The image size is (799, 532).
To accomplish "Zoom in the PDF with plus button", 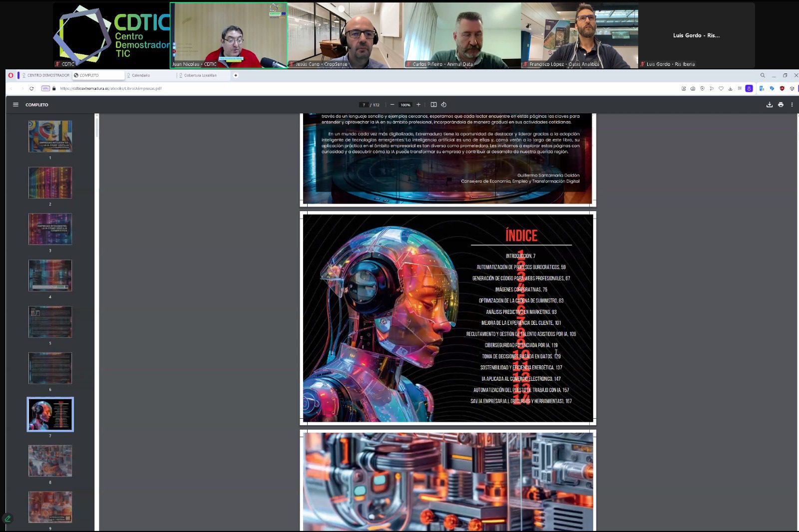I will pyautogui.click(x=418, y=105).
